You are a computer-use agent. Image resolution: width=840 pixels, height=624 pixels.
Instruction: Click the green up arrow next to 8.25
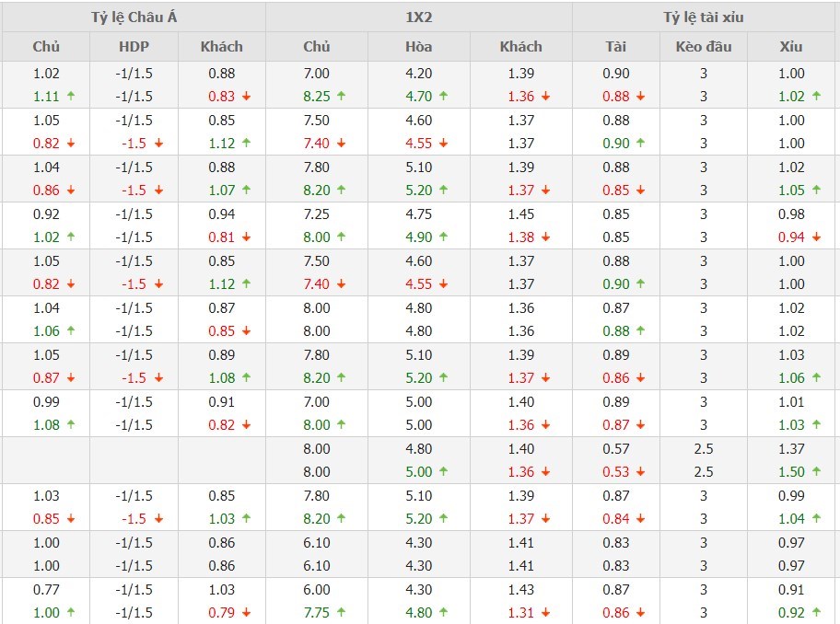tap(341, 97)
